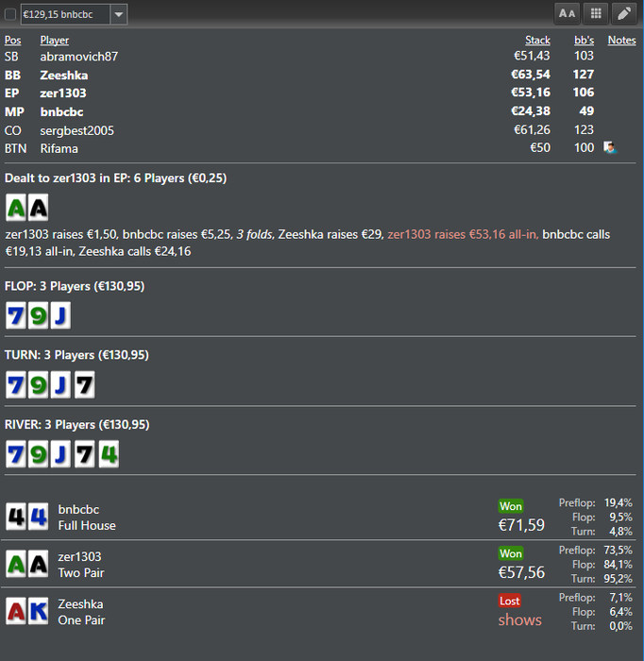Click the green Won badge for bnbcbc
Viewport: 644px width, 661px height.
pyautogui.click(x=511, y=506)
